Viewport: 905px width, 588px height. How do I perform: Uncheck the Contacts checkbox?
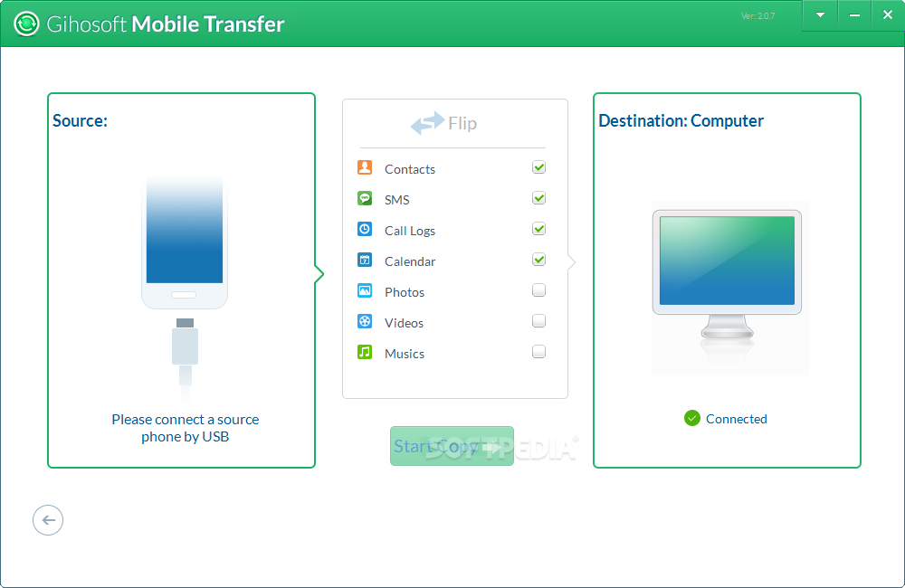click(538, 167)
